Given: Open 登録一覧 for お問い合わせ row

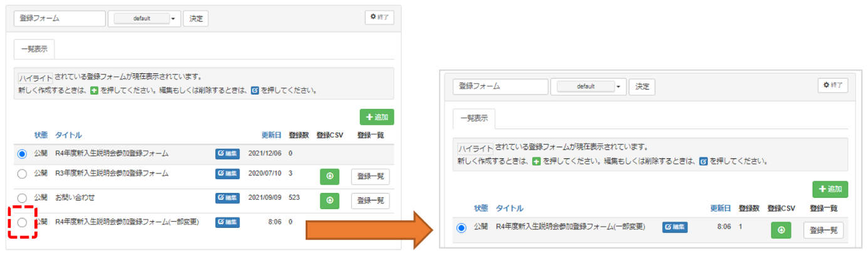Looking at the screenshot, I should pyautogui.click(x=370, y=201).
